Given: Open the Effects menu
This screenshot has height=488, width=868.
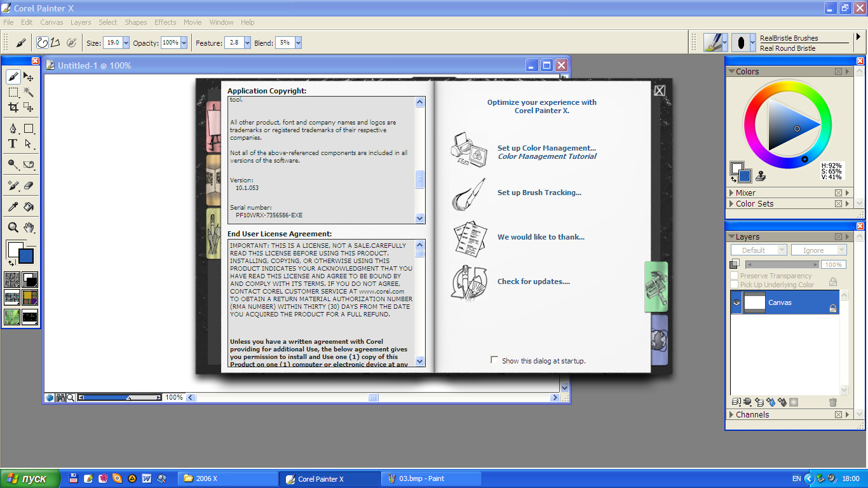Looking at the screenshot, I should [x=165, y=22].
